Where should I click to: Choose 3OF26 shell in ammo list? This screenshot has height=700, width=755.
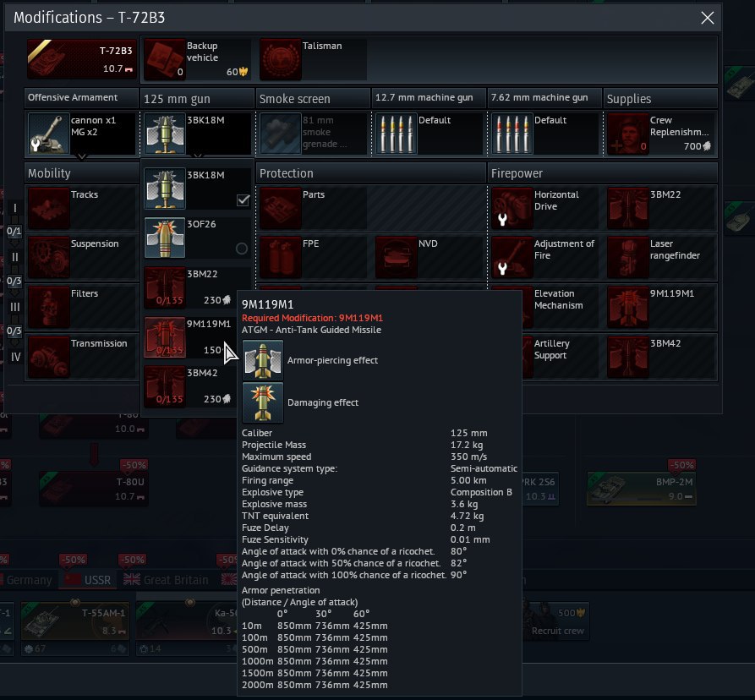click(197, 238)
